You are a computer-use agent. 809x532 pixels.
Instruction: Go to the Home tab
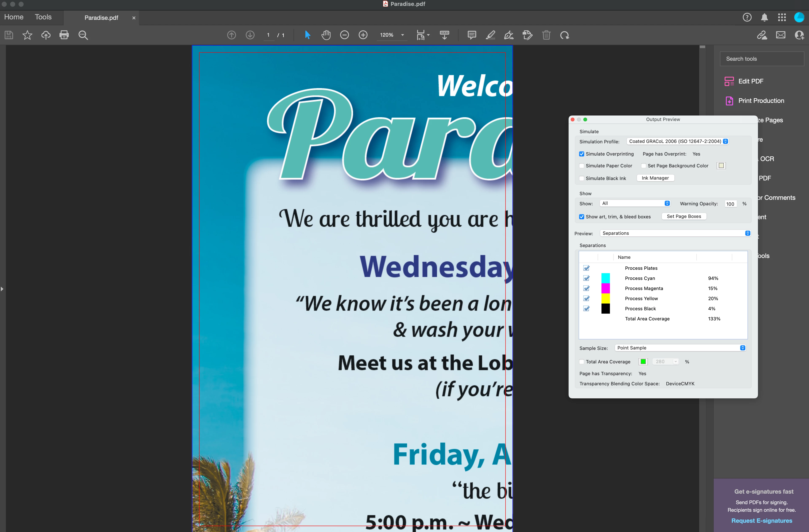tap(14, 17)
